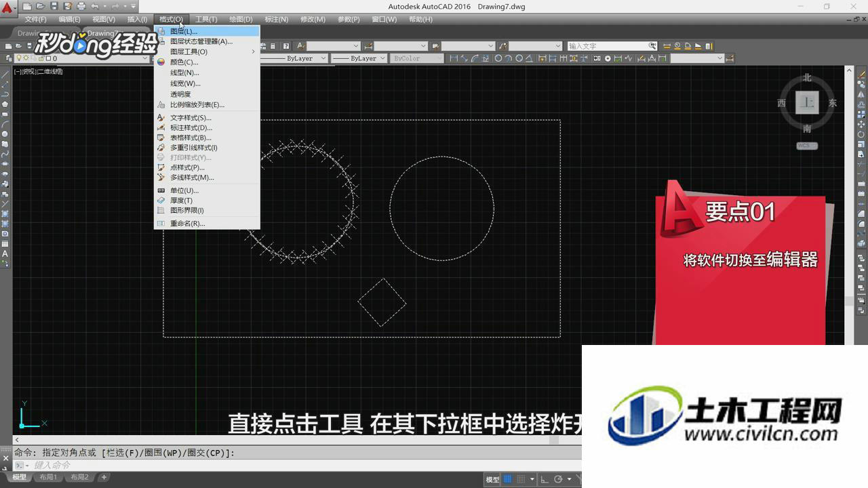Click the Undo arrow in quick access toolbar
Image resolution: width=868 pixels, height=488 pixels.
[x=95, y=6]
